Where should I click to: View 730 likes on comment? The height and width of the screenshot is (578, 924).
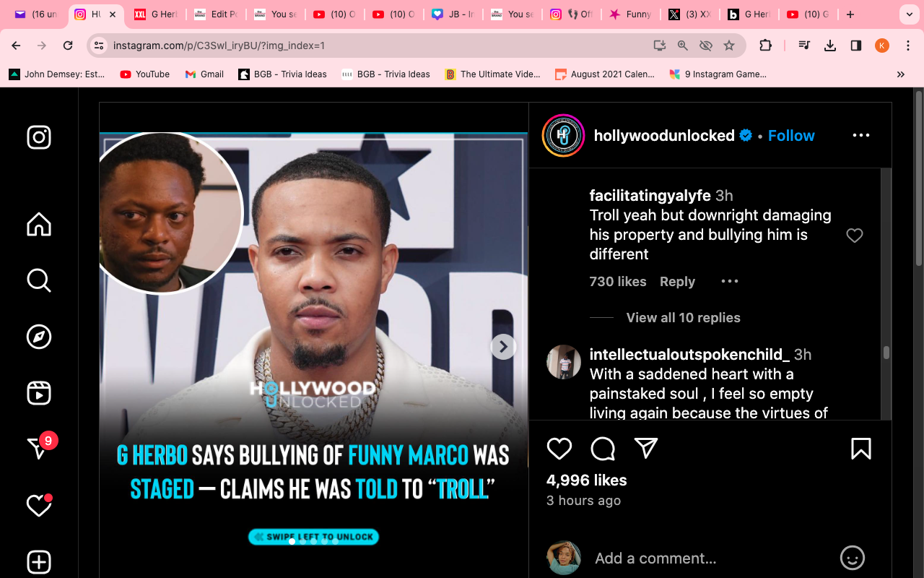click(x=618, y=281)
